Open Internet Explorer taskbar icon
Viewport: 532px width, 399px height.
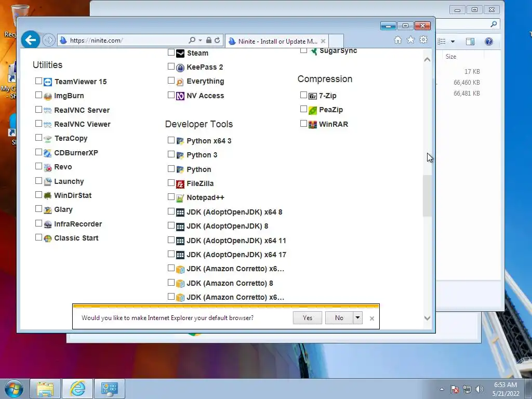coord(78,389)
